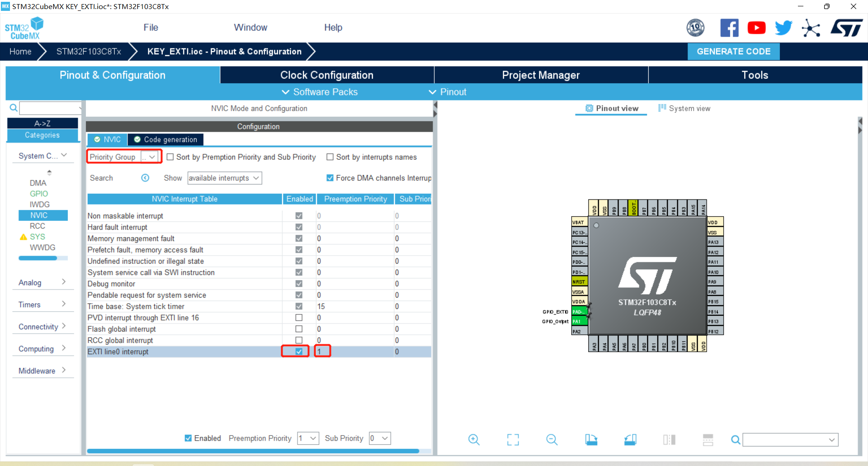Image resolution: width=868 pixels, height=466 pixels.
Task: Select the best fit view icon
Action: [513, 439]
